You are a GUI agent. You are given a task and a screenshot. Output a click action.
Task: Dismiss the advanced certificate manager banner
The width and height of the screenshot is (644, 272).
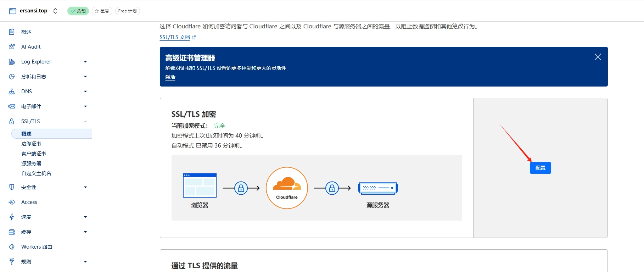point(598,57)
